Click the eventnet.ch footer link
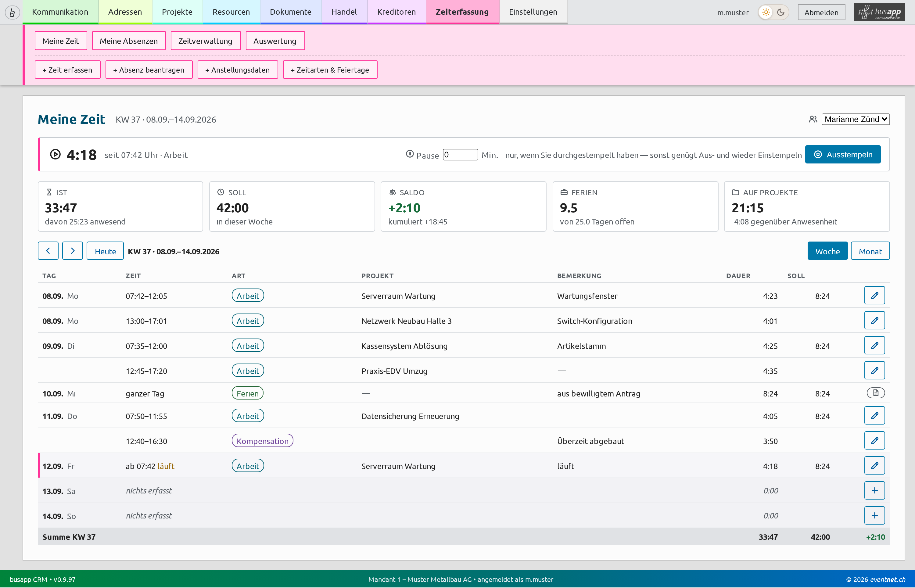This screenshot has width=915, height=588. pos(888,579)
